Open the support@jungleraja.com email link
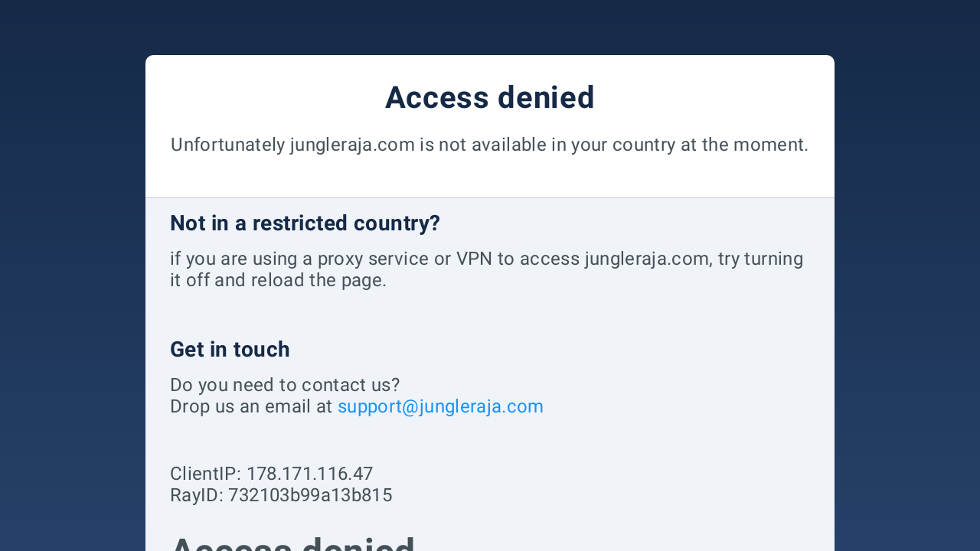 440,406
